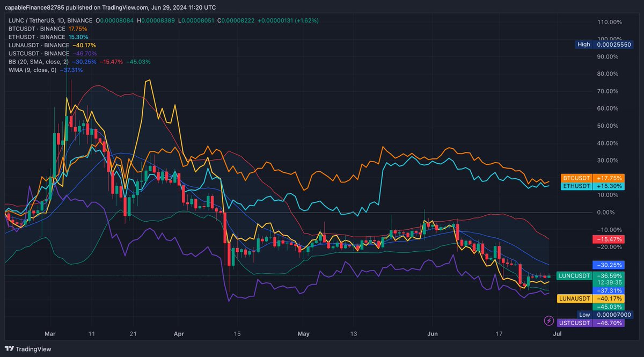Click the −37.31% WMA value tag

coord(608,290)
